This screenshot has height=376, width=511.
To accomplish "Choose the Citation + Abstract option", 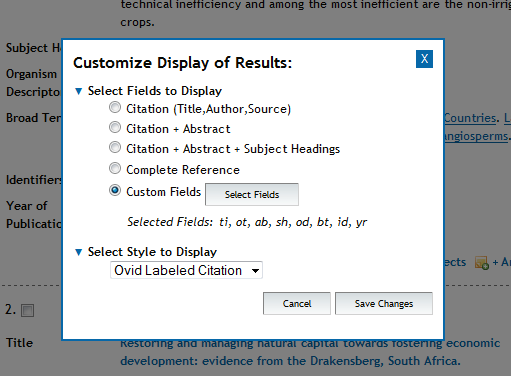I will point(115,127).
